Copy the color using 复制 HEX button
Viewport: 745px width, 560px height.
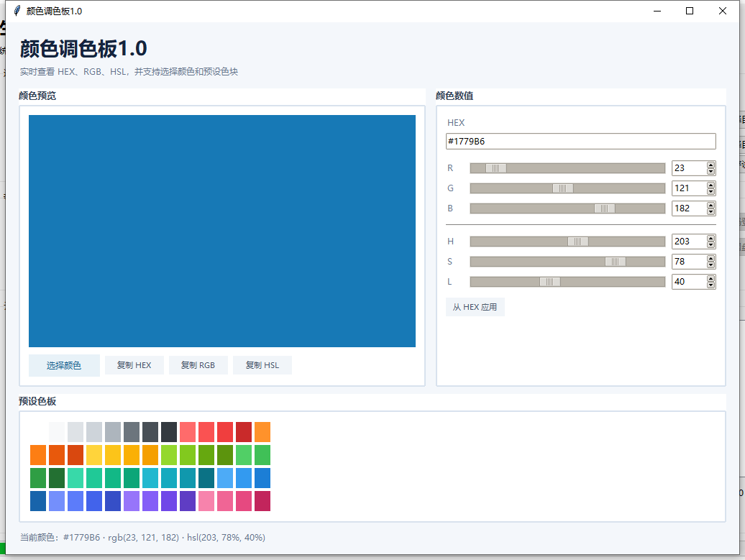coord(134,365)
